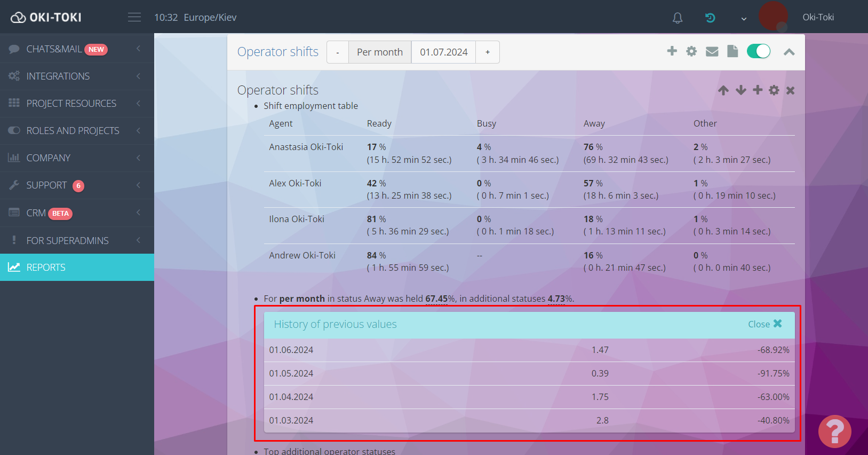Viewport: 868px width, 455px height.
Task: Click the document export icon
Action: (732, 51)
